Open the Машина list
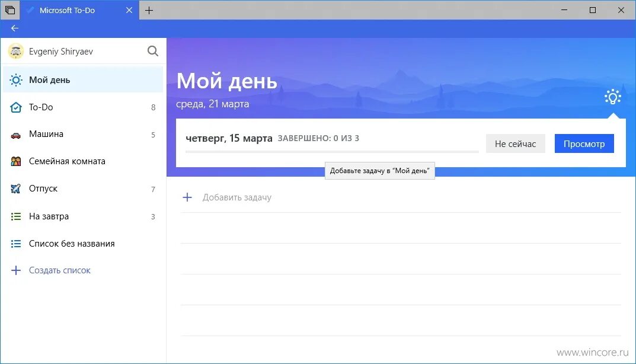 point(83,135)
